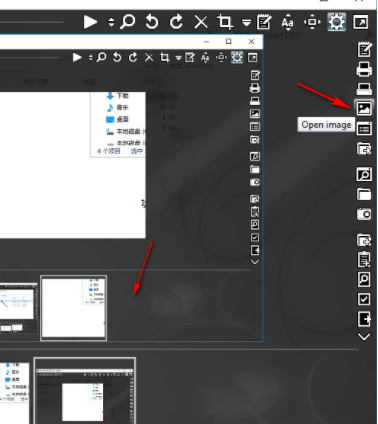Print using the printer icon in main sidebar
The width and height of the screenshot is (378, 424).
pos(364,69)
